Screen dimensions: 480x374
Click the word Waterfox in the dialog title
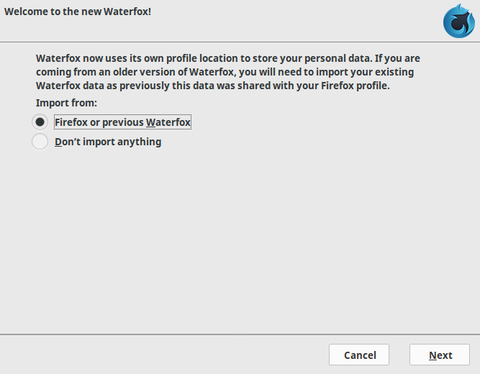(126, 11)
